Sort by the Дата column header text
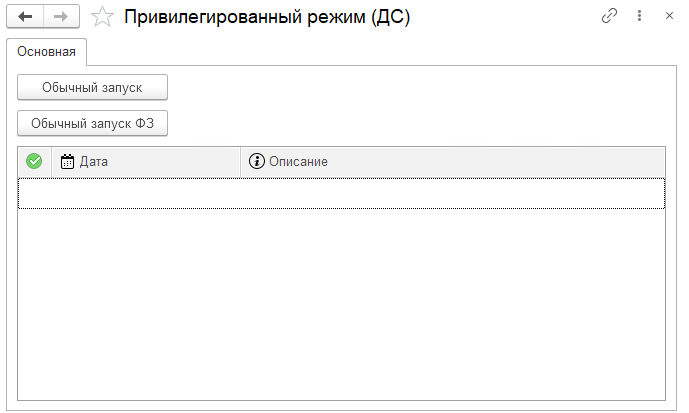 point(94,162)
